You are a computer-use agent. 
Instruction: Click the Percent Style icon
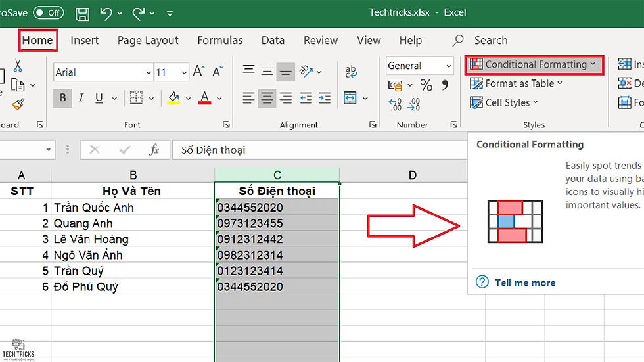426,85
